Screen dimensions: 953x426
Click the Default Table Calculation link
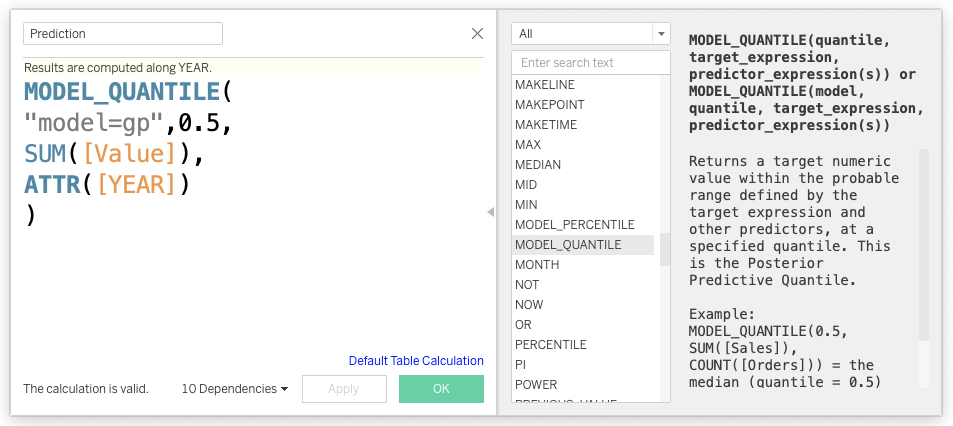[x=416, y=361]
